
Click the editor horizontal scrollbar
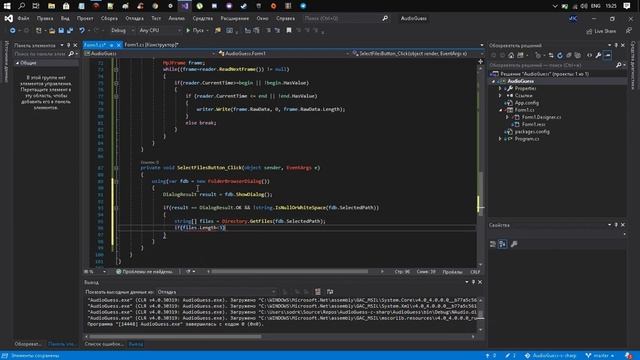290,271
